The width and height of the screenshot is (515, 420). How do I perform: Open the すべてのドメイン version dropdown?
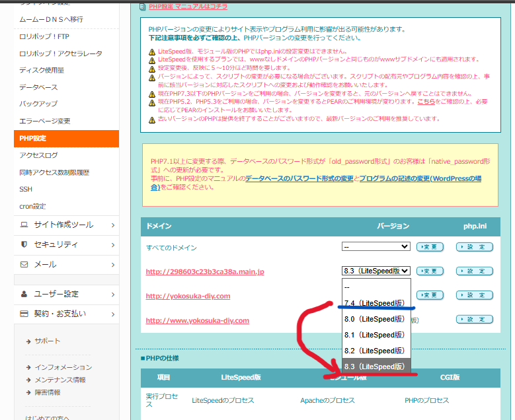[376, 247]
